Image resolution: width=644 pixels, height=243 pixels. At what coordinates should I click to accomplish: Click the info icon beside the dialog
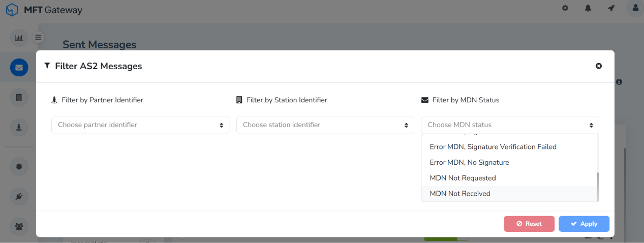(619, 81)
